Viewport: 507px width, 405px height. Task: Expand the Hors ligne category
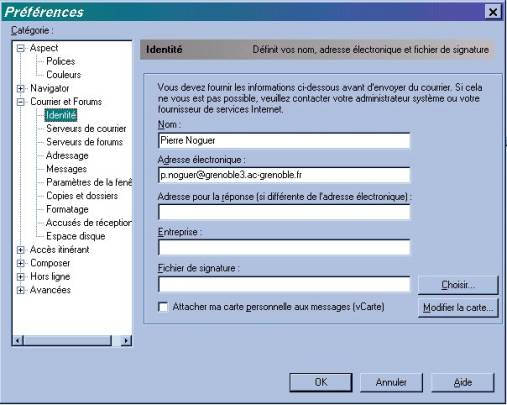pyautogui.click(x=21, y=277)
